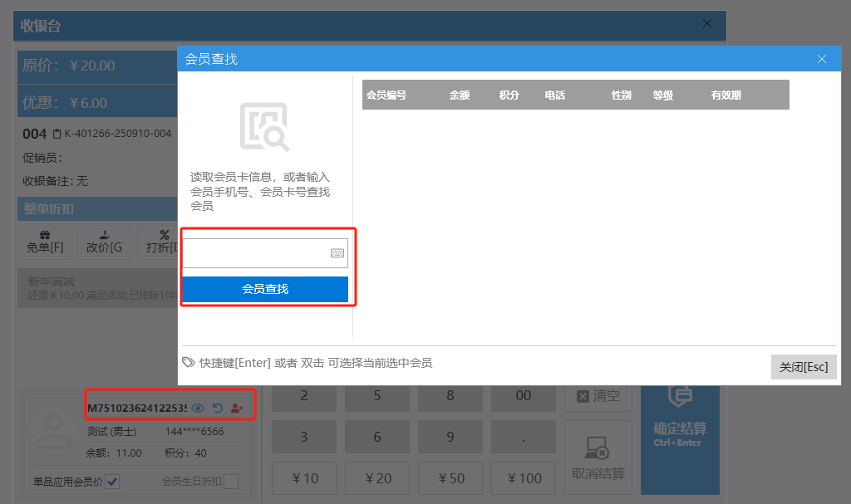Click the 有效期 column header
The height and width of the screenshot is (504, 851).
click(726, 95)
